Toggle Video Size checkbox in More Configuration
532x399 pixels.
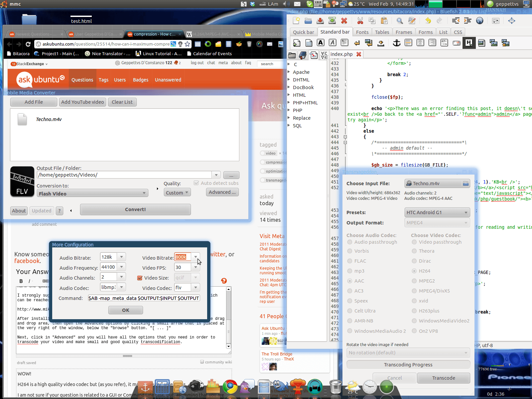tap(140, 278)
